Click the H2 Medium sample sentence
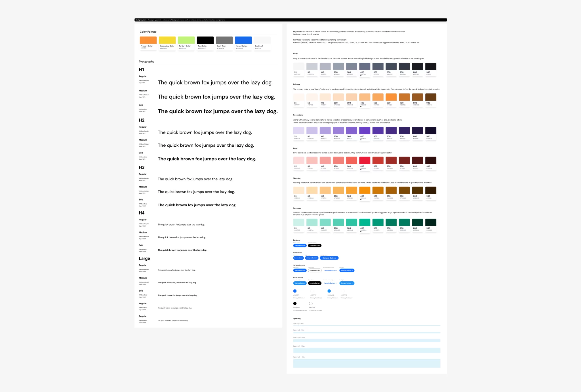581x392 pixels. point(206,146)
